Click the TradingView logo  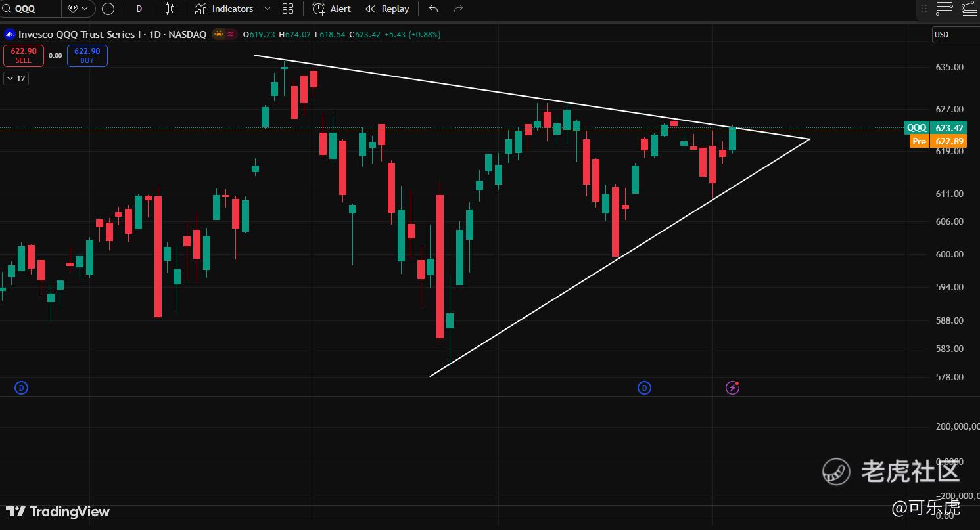58,512
